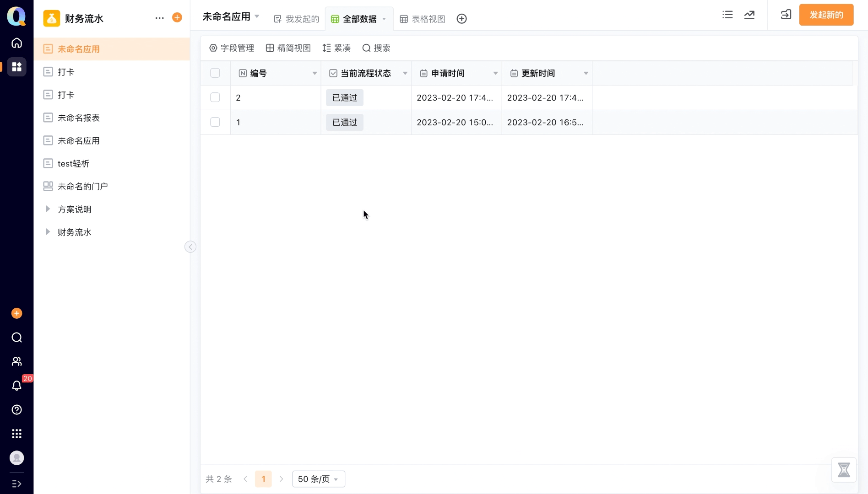The image size is (868, 494).
Task: Click the hourglass icon at bottom right
Action: click(x=844, y=470)
